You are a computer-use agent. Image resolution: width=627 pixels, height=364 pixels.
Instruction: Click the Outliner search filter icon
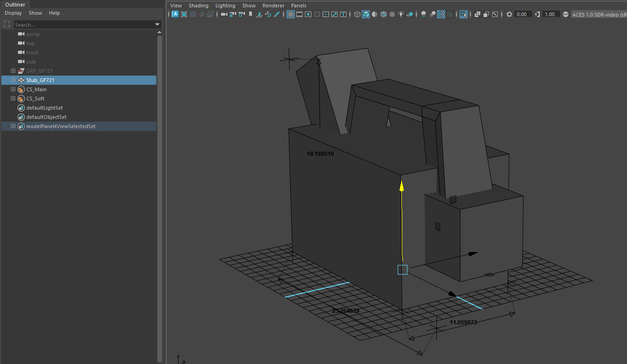(x=7, y=24)
